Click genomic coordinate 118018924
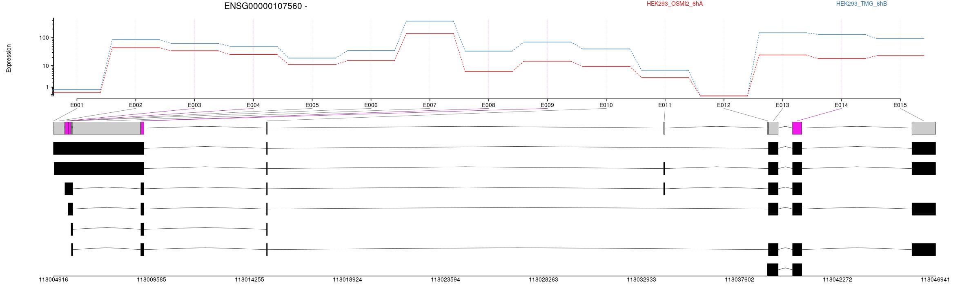 click(347, 280)
